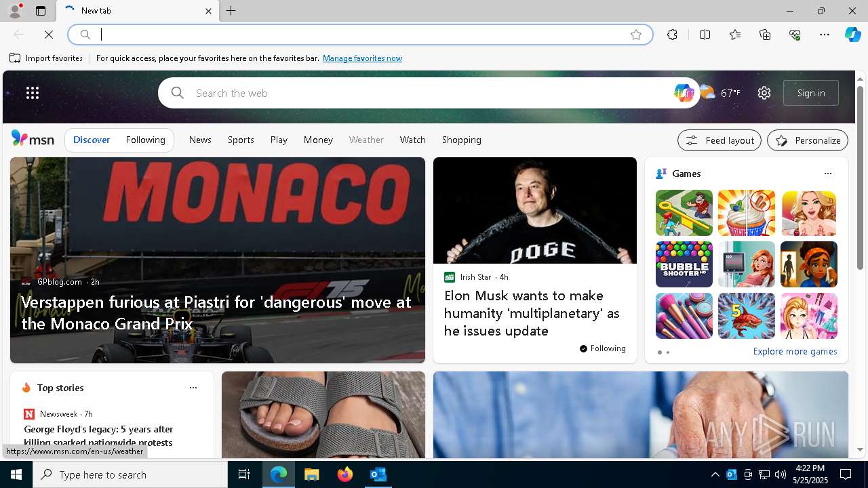This screenshot has height=488, width=868.
Task: Open the Shopping section
Action: (x=462, y=140)
